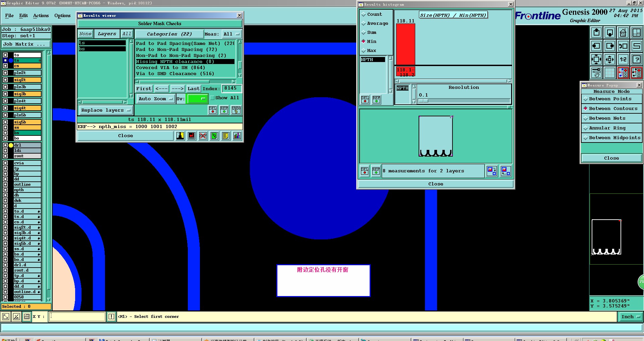This screenshot has width=644, height=341.
Task: Click the Index input field showing 8145
Action: coord(231,89)
